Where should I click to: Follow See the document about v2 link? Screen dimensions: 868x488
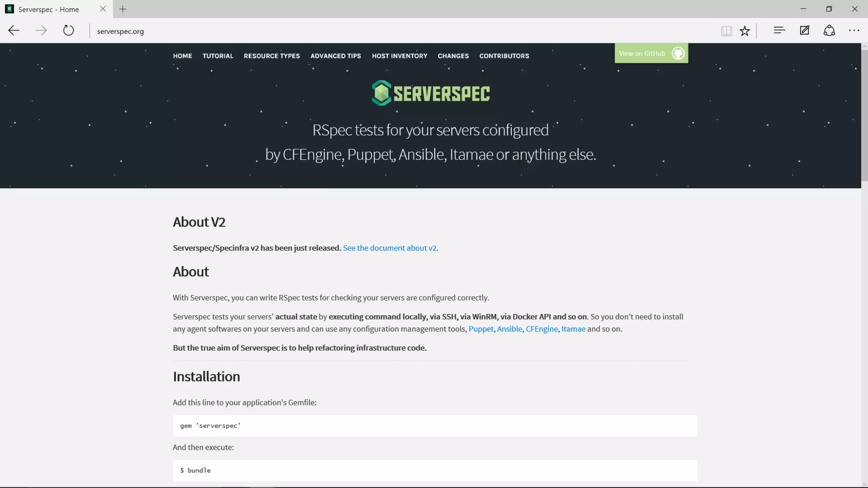coord(389,248)
